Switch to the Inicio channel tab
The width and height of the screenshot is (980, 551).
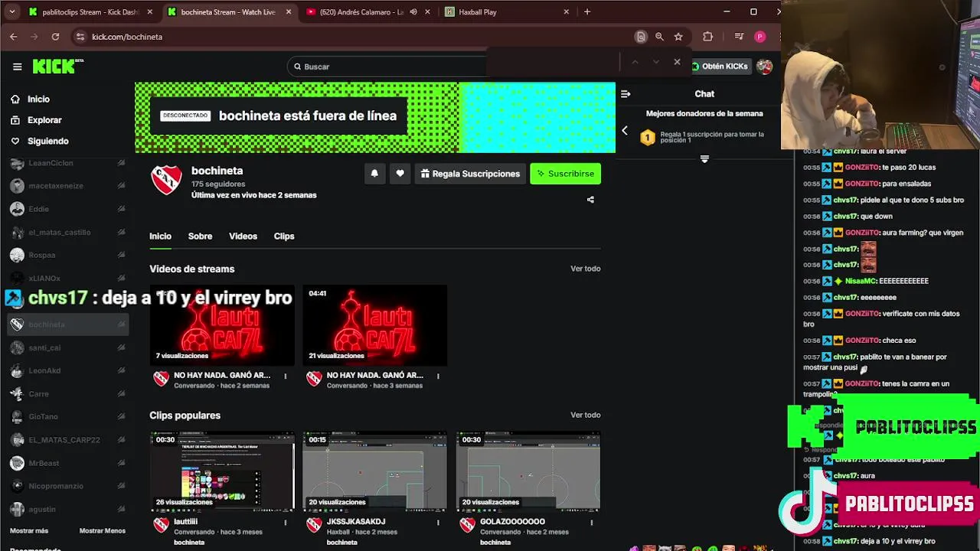[x=160, y=236]
